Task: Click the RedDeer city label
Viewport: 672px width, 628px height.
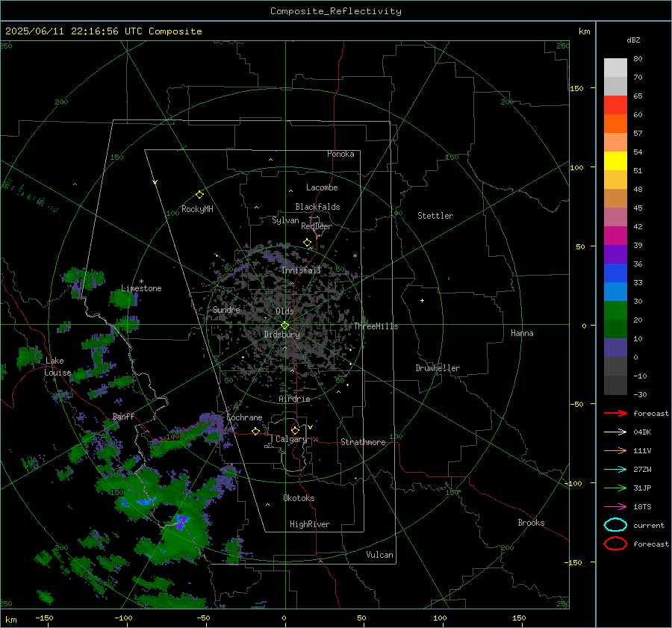Action: (317, 226)
